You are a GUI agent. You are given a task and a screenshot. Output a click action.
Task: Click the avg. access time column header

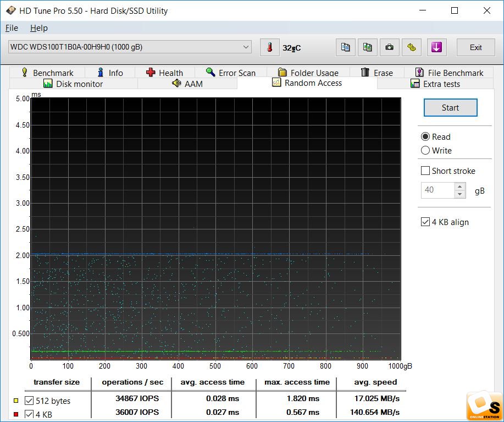click(x=213, y=382)
